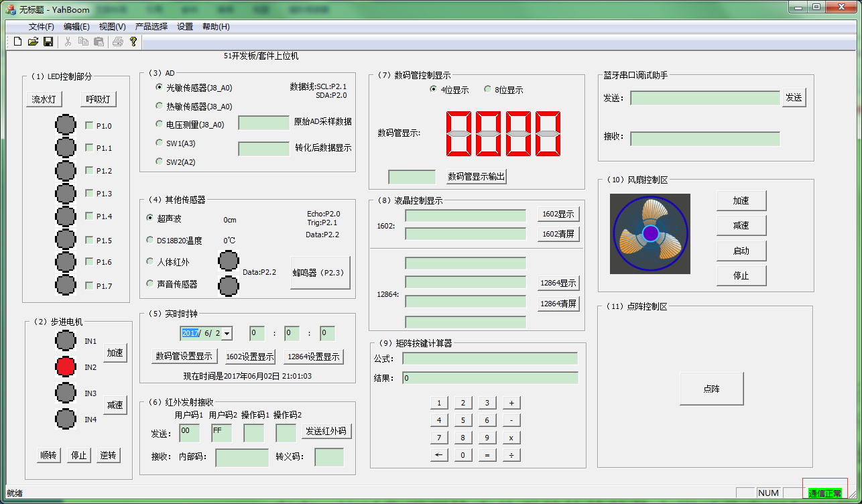This screenshot has width=862, height=504.
Task: Enable the P1.3 LED checkbox
Action: pos(89,194)
